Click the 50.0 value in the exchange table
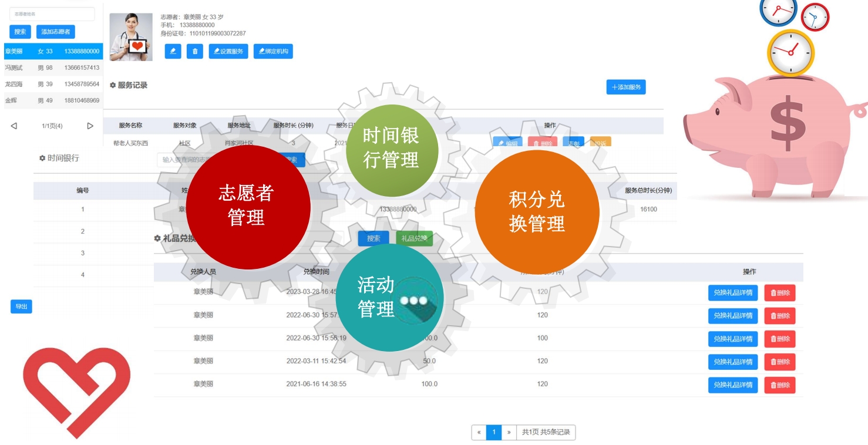Viewport: 868px width, 445px height. click(x=429, y=362)
